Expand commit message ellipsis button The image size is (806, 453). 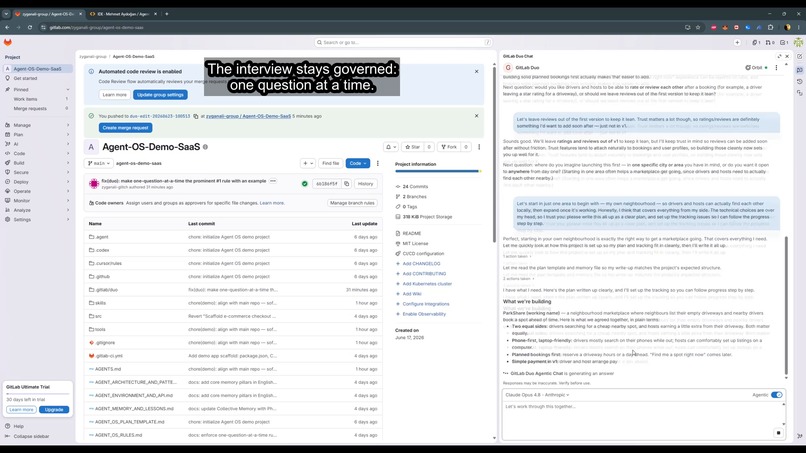(273, 181)
